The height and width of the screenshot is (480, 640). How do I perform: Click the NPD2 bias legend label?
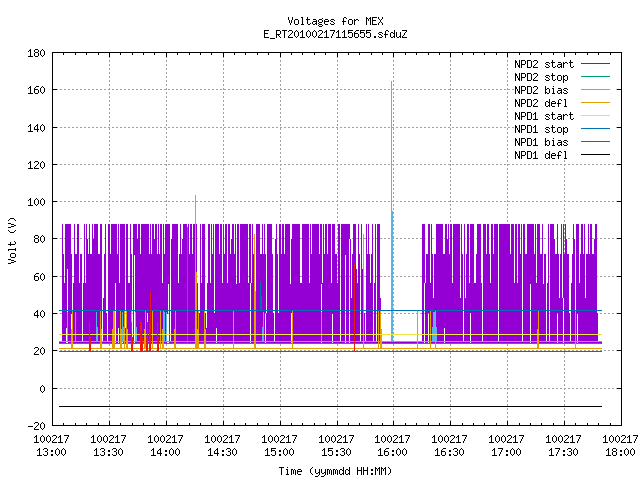click(541, 90)
